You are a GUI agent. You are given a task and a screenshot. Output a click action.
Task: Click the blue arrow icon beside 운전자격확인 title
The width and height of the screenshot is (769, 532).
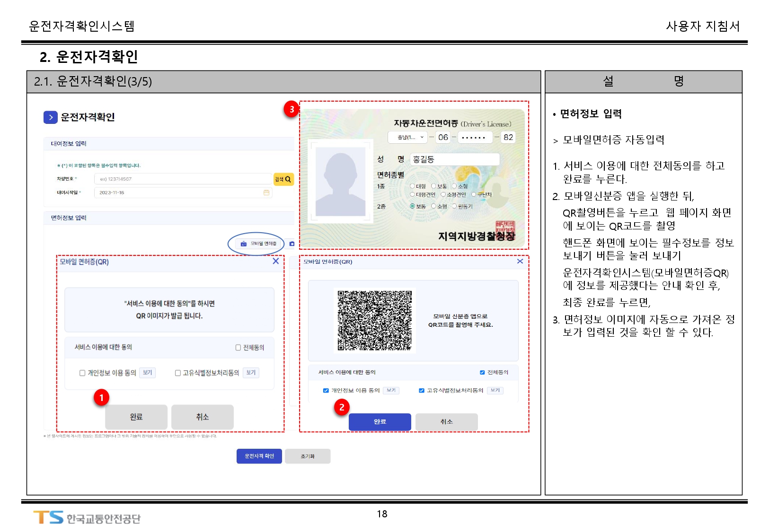50,117
